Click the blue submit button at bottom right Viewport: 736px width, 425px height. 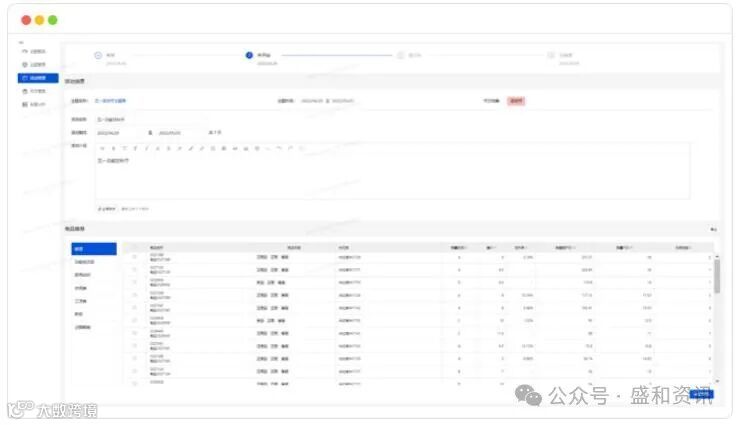pyautogui.click(x=702, y=394)
